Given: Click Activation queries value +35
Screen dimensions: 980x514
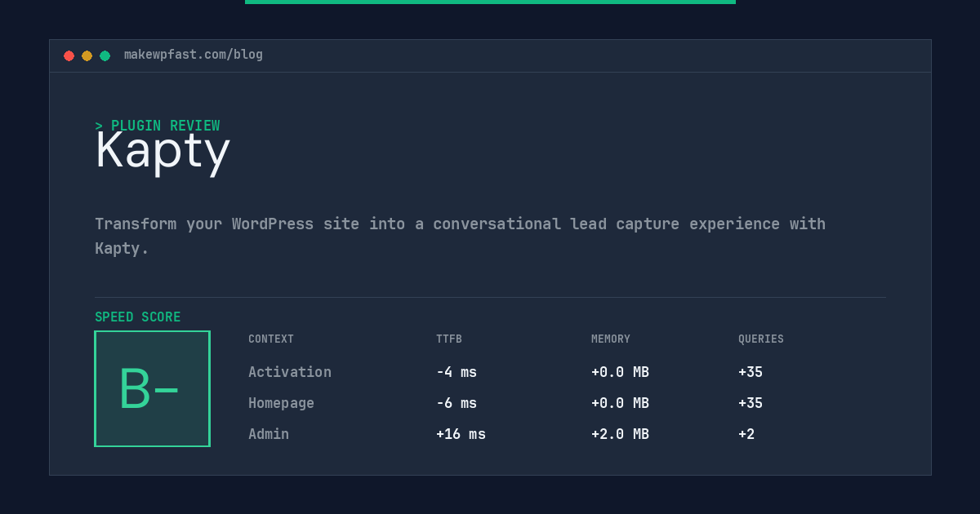Looking at the screenshot, I should pyautogui.click(x=751, y=372).
